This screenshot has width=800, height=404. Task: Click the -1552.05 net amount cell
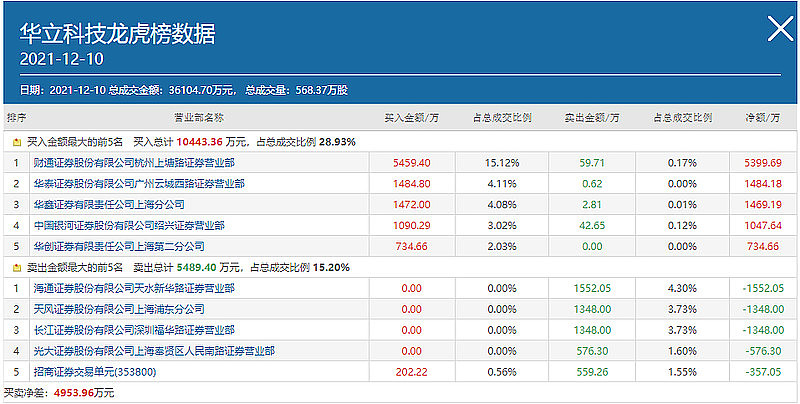(762, 288)
